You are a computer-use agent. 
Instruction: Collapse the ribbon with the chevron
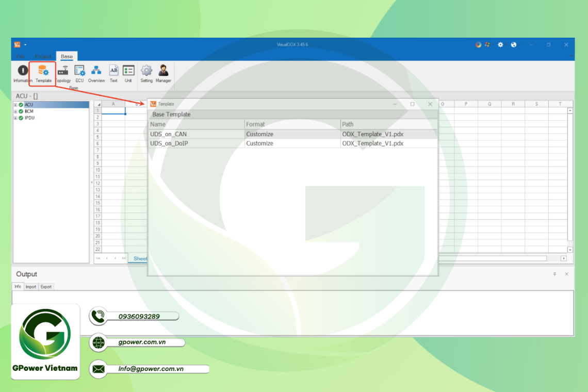571,56
